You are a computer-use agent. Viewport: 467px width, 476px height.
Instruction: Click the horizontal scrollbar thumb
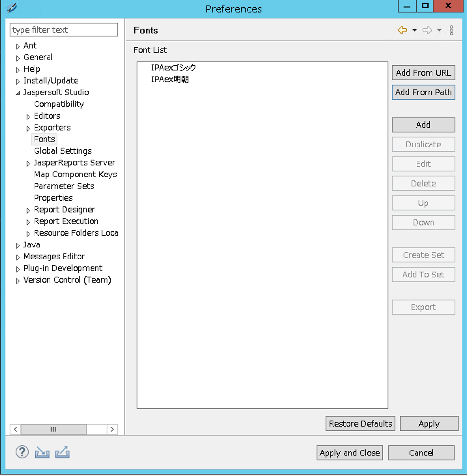[54, 429]
